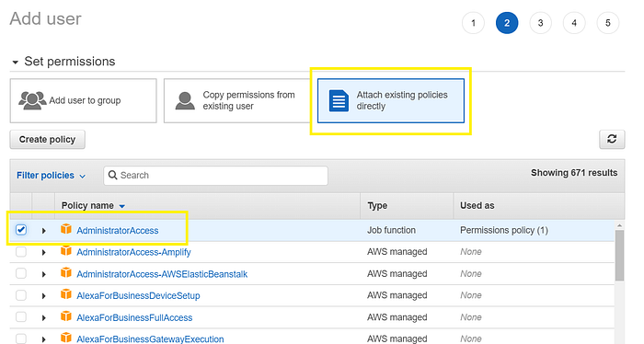The width and height of the screenshot is (644, 344).
Task: Click the policy icon next to AdministratorAccess-Amplify
Action: click(x=65, y=251)
